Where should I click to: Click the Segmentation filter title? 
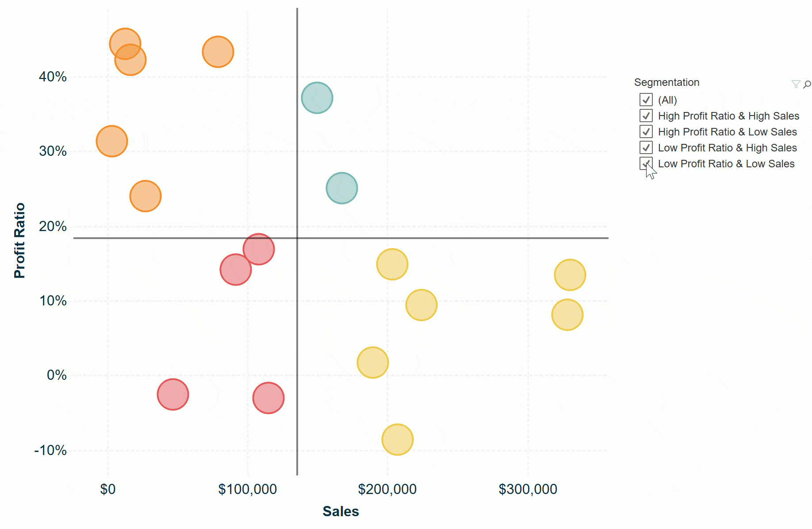tap(666, 82)
